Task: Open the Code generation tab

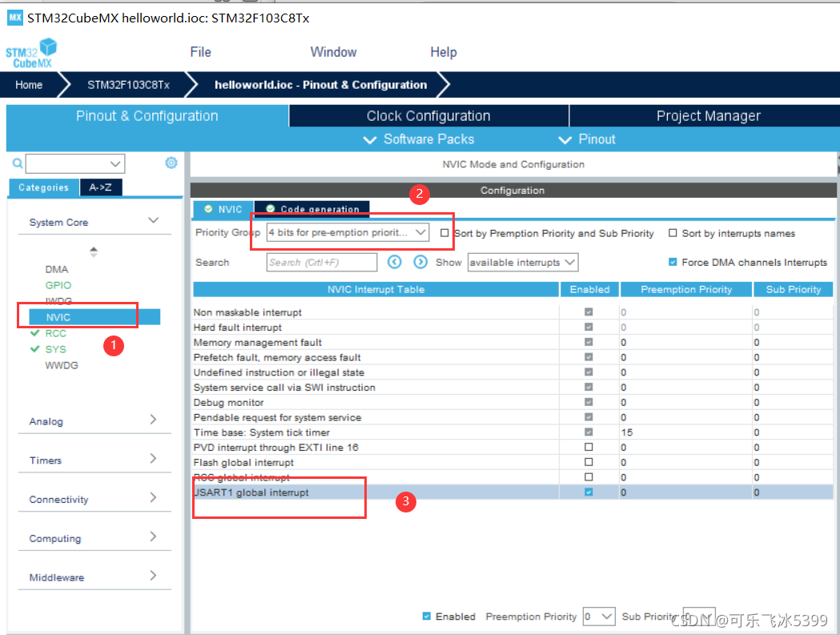Action: (313, 209)
